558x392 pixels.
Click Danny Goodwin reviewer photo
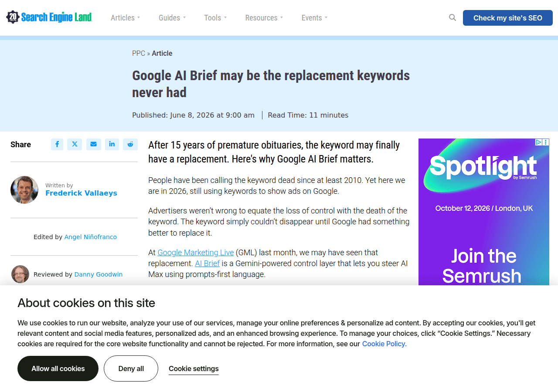click(x=20, y=274)
